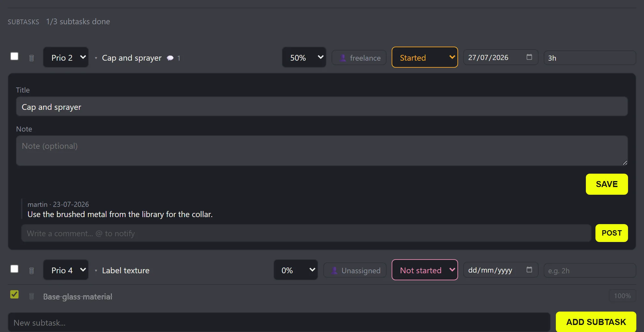Open Prio 2 priority dropdown

point(66,57)
